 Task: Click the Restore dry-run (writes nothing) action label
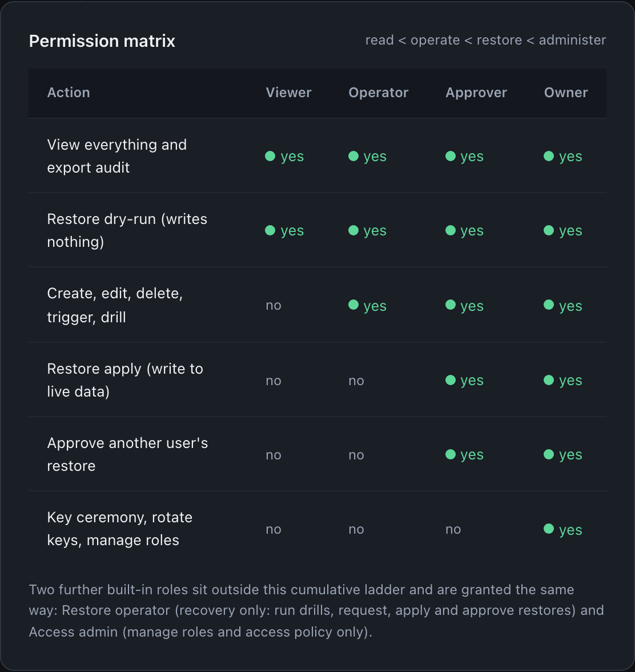[x=127, y=230]
